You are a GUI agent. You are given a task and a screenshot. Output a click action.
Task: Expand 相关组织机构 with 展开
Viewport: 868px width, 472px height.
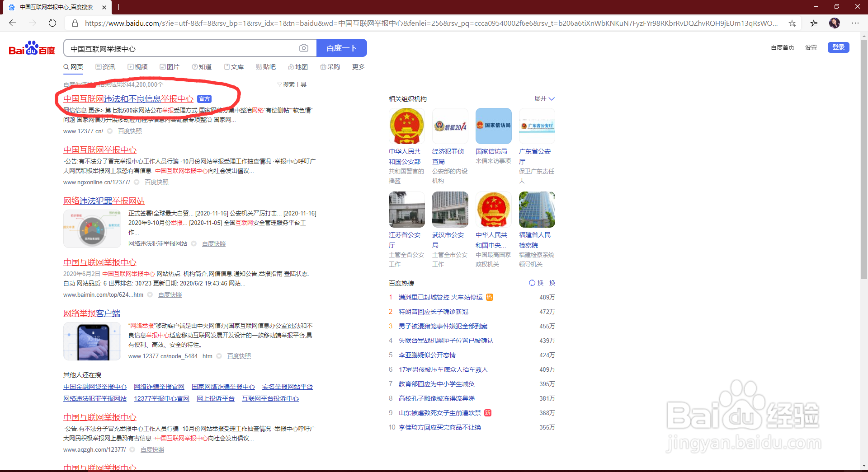tap(544, 98)
